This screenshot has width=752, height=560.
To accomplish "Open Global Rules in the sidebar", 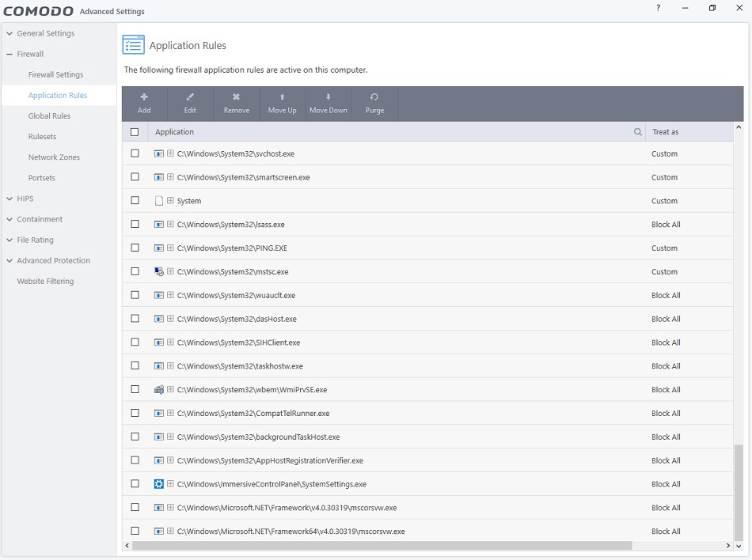I will pos(49,116).
